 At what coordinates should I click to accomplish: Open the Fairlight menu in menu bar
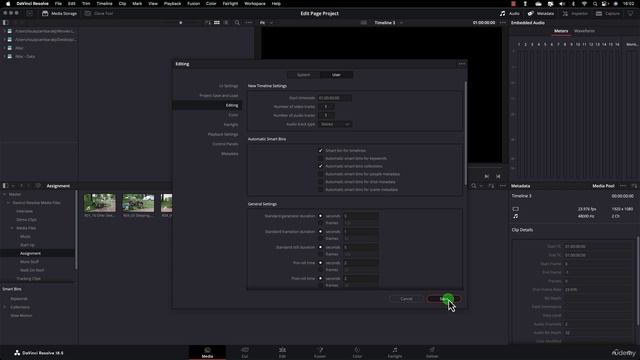(x=230, y=4)
